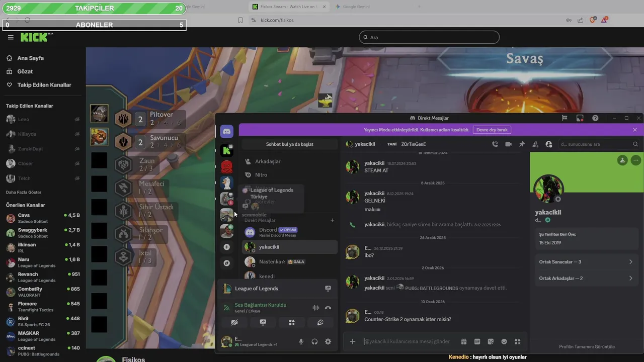
Task: Open the emoji picker
Action: 504,341
